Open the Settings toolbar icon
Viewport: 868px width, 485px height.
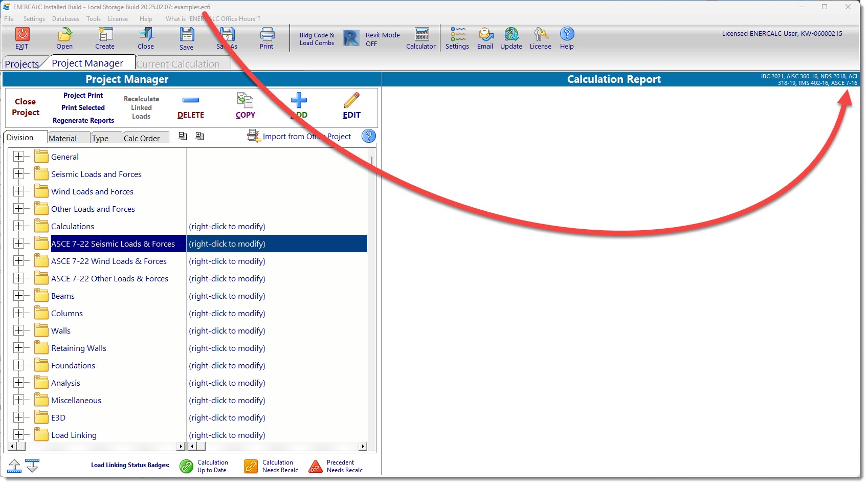458,34
